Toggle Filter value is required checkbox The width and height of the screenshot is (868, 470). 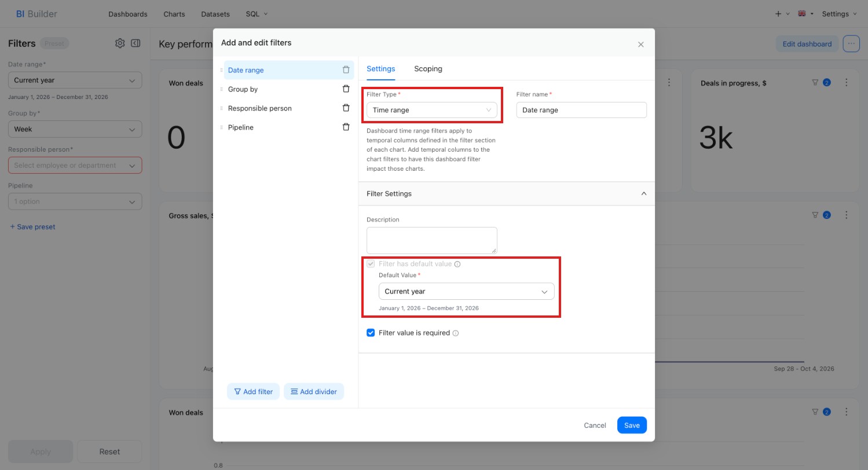point(371,333)
